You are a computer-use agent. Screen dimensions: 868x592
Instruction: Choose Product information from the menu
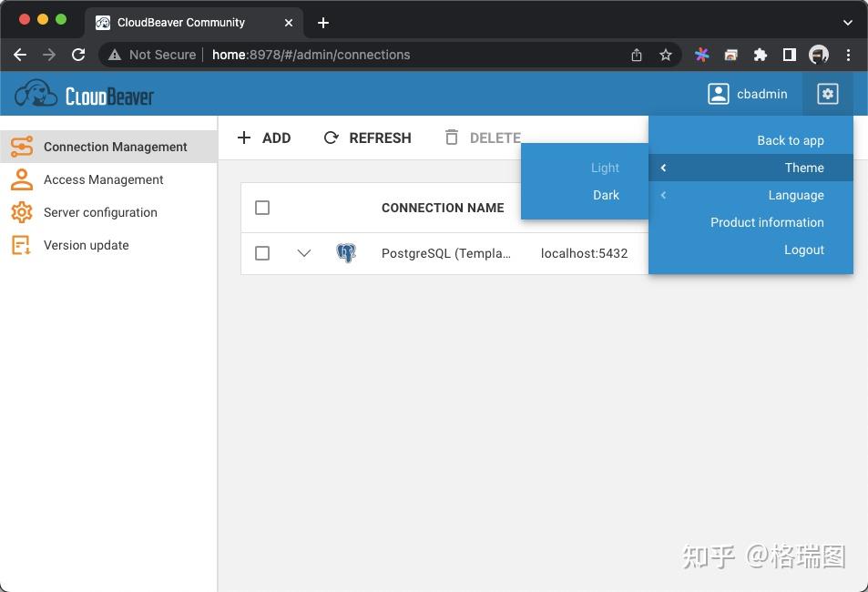point(767,222)
